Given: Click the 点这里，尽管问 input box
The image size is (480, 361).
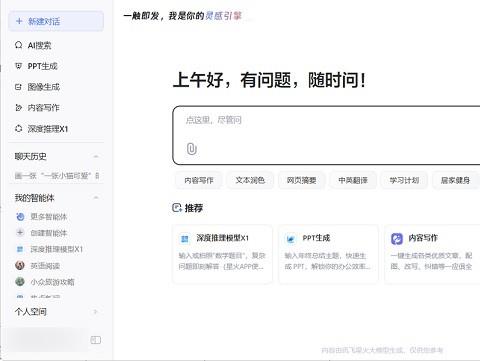Looking at the screenshot, I should [x=327, y=135].
